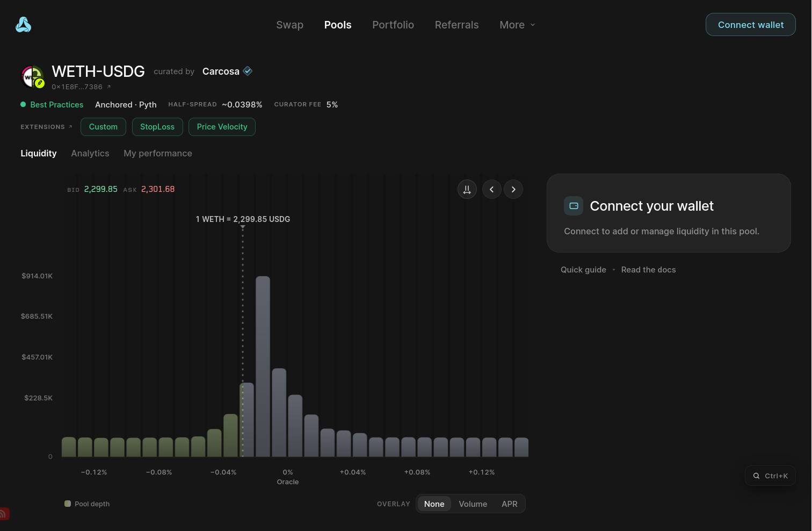Click the current price marker label
The height and width of the screenshot is (531, 812).
point(243,219)
